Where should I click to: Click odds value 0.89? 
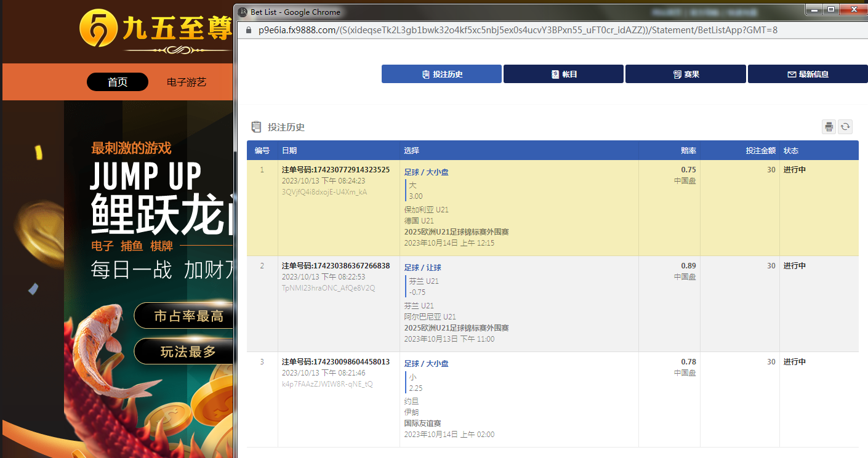pos(688,266)
